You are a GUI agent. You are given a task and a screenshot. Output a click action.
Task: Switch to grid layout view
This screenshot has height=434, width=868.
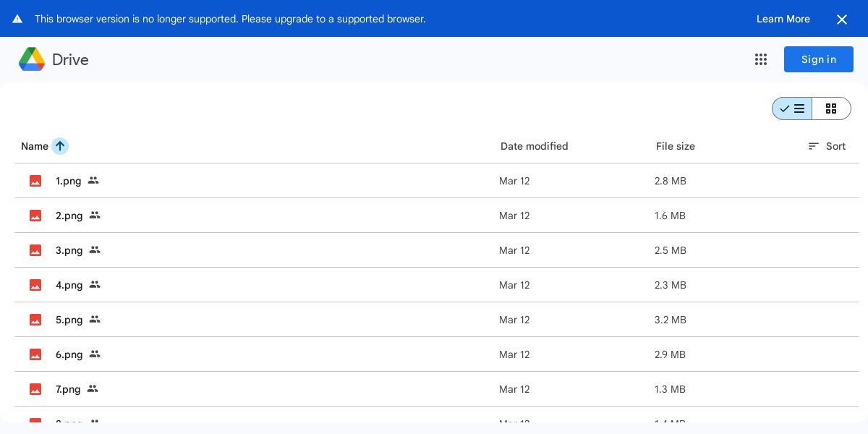831,109
